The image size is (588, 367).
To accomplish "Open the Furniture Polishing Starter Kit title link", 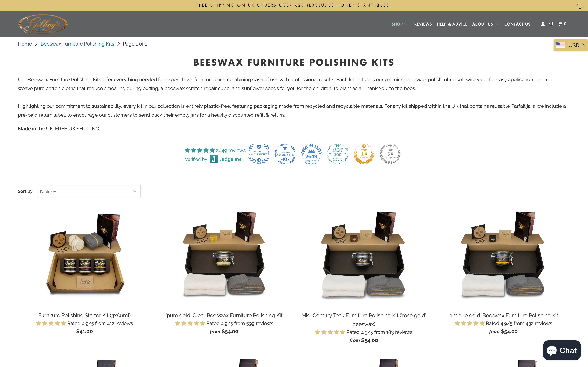I will coord(84,315).
